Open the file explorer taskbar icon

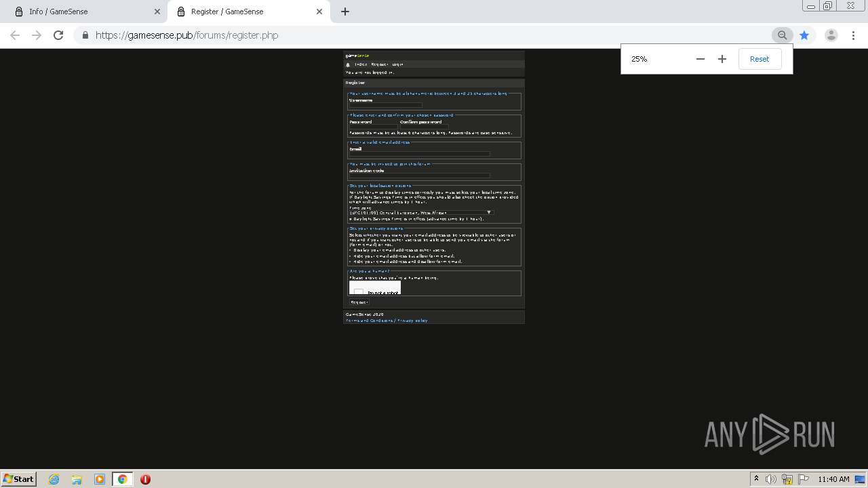(x=77, y=479)
